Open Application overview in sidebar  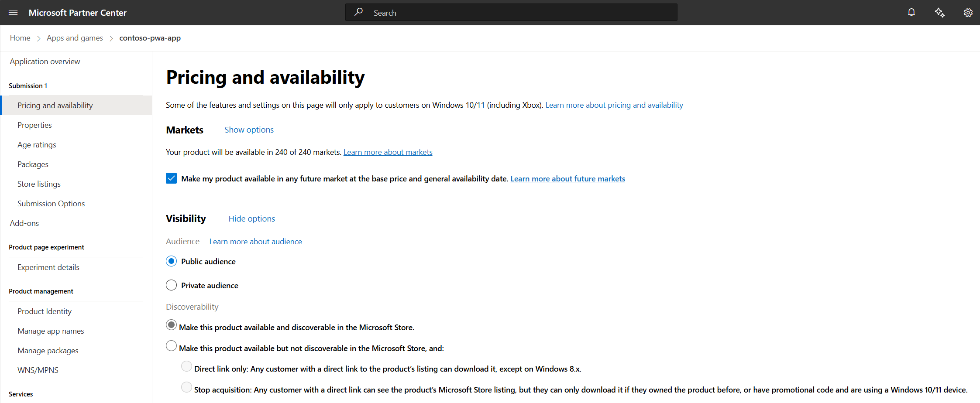[x=45, y=61]
